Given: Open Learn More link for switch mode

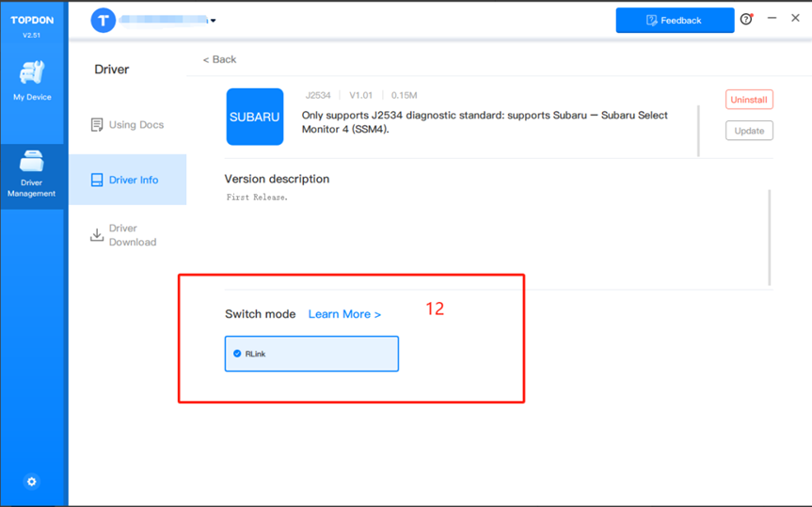Looking at the screenshot, I should pos(344,314).
